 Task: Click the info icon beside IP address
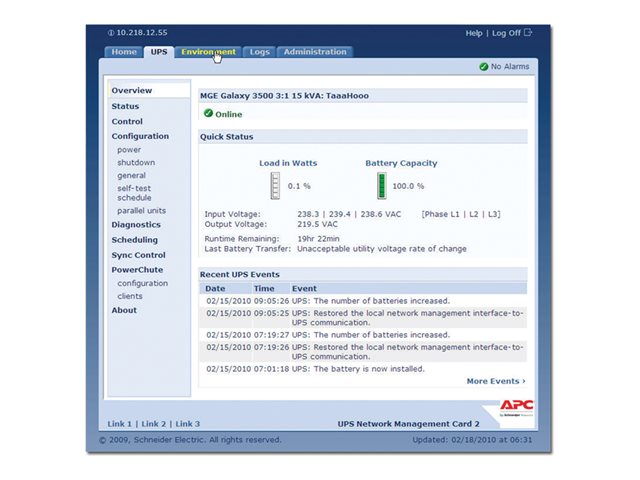click(x=111, y=33)
